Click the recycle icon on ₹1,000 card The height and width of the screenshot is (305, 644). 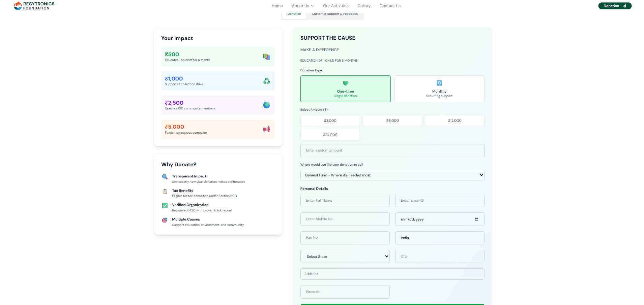(x=266, y=81)
